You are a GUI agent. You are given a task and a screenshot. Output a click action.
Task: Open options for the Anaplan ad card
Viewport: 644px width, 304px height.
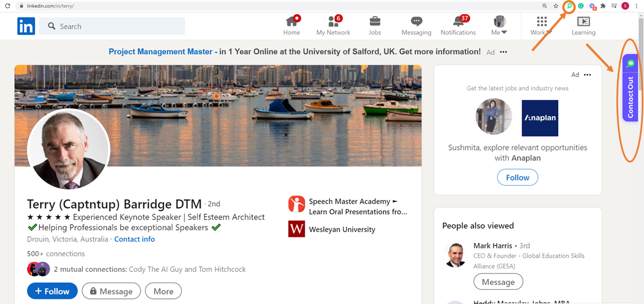click(x=588, y=74)
